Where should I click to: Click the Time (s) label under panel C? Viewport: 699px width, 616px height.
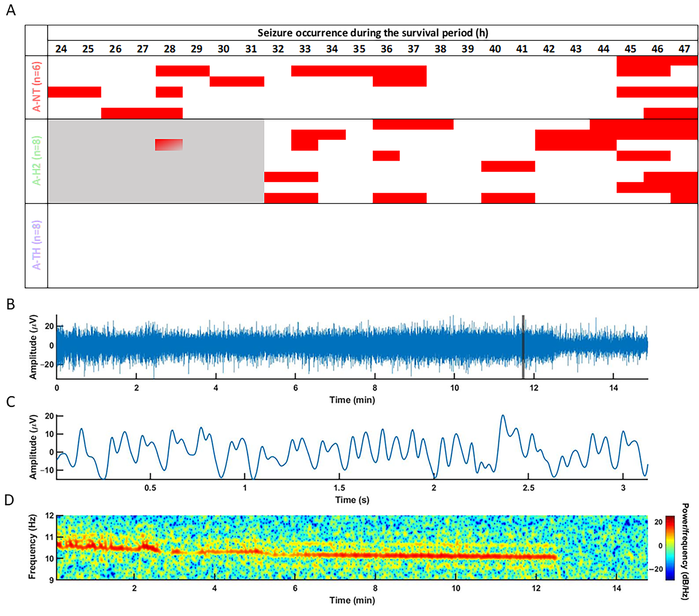coord(352,500)
